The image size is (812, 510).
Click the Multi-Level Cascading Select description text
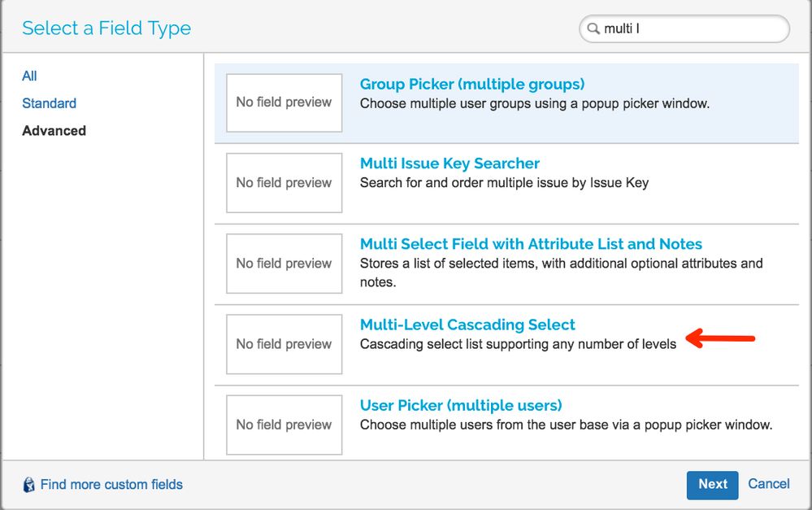pyautogui.click(x=518, y=344)
